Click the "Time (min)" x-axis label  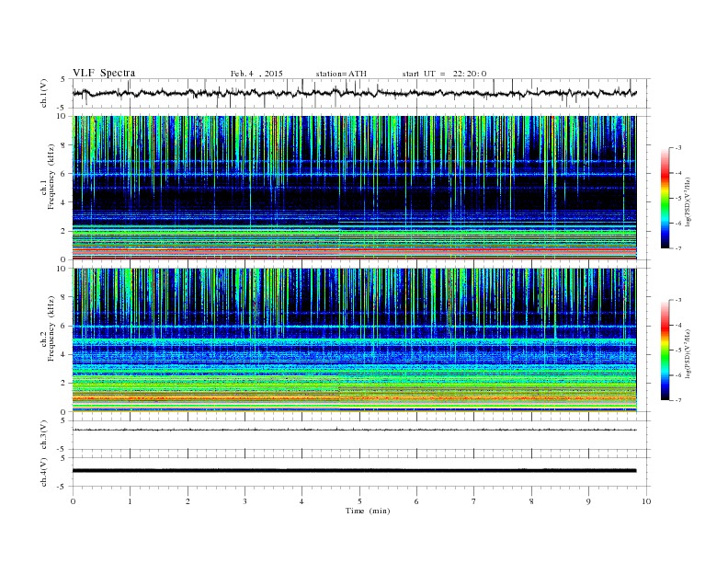click(368, 511)
